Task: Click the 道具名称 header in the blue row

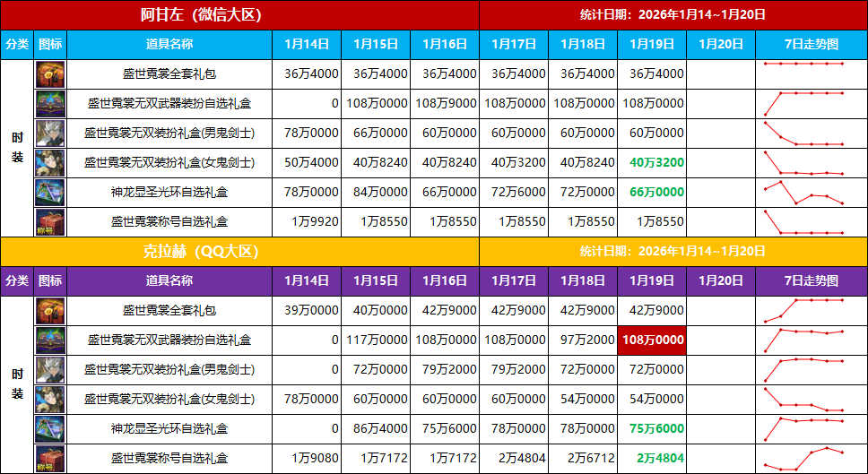Action: [169, 44]
